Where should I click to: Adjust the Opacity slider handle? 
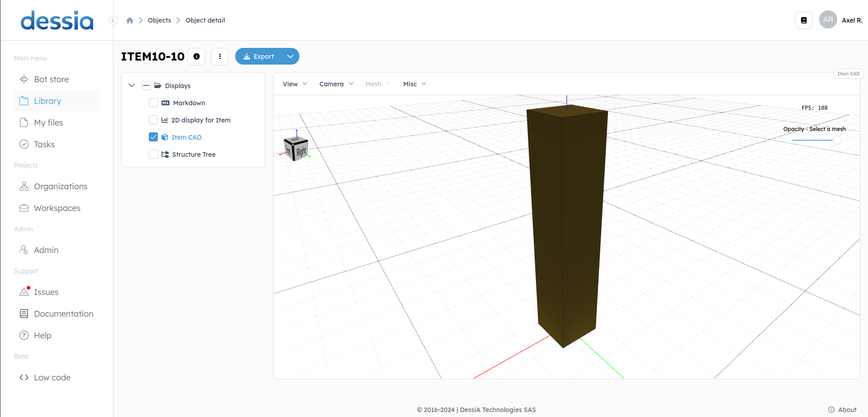click(837, 141)
